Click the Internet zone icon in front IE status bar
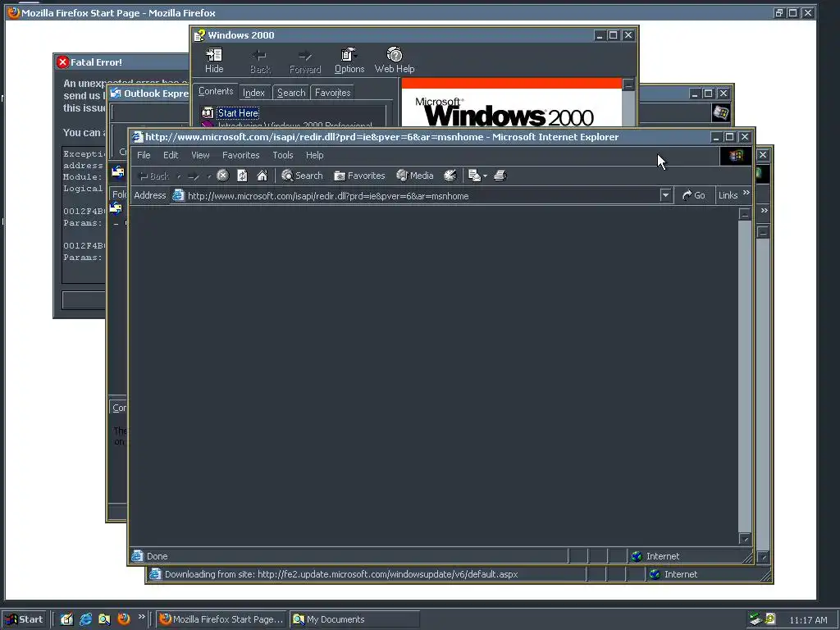Image resolution: width=840 pixels, height=630 pixels. pyautogui.click(x=637, y=556)
